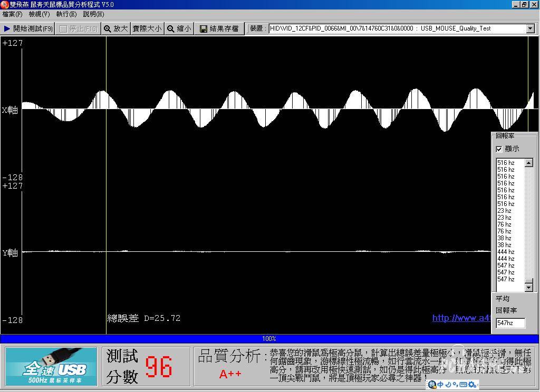Click the full-speed USB logo image

pyautogui.click(x=51, y=366)
